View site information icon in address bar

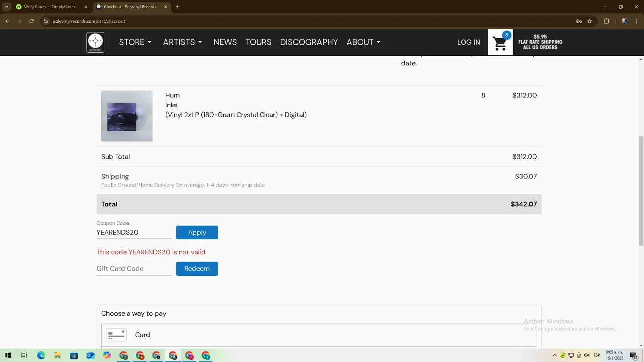(x=46, y=21)
